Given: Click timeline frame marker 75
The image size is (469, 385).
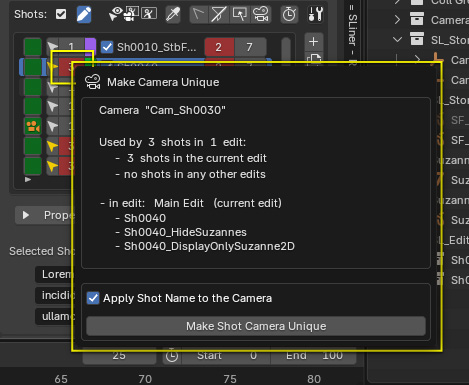Looking at the screenshot, I should pos(230,379).
